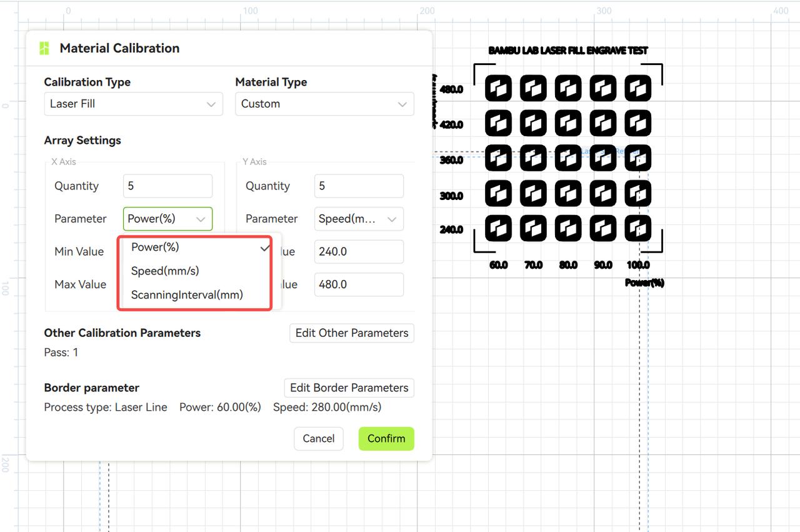Click the Y Axis min value field 240.0
Screen dimensions: 800x532
tap(359, 251)
